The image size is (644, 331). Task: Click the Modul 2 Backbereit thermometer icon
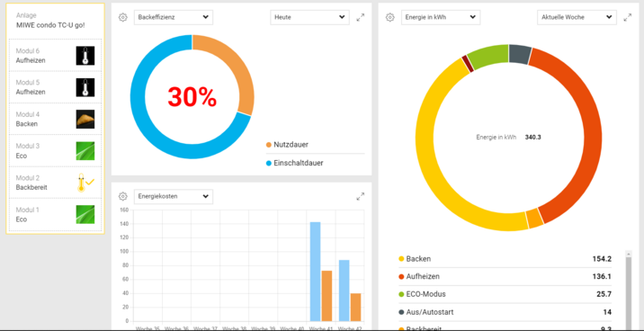pyautogui.click(x=85, y=183)
